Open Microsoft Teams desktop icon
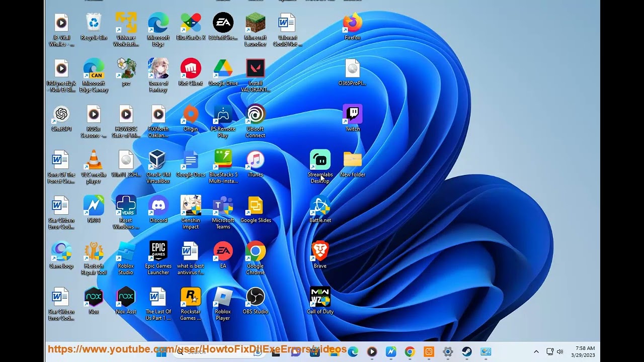This screenshot has width=644, height=362. click(x=223, y=213)
